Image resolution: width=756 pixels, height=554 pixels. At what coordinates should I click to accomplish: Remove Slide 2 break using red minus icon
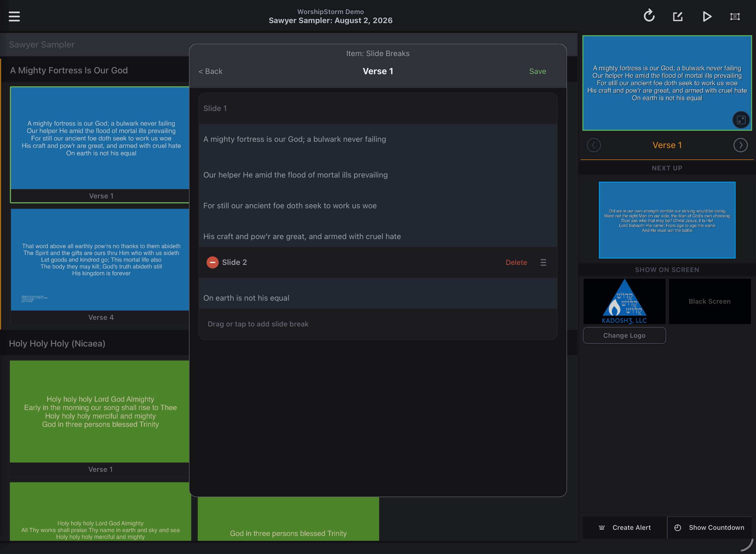[212, 262]
